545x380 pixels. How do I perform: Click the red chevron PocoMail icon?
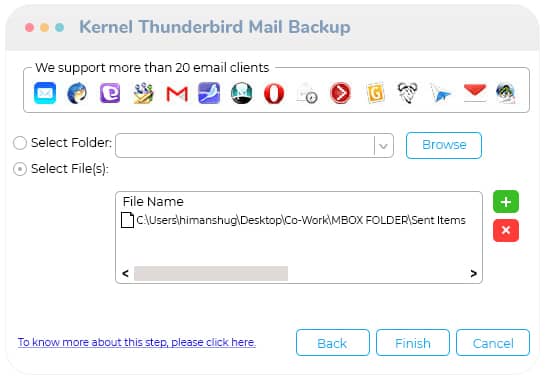pyautogui.click(x=340, y=93)
